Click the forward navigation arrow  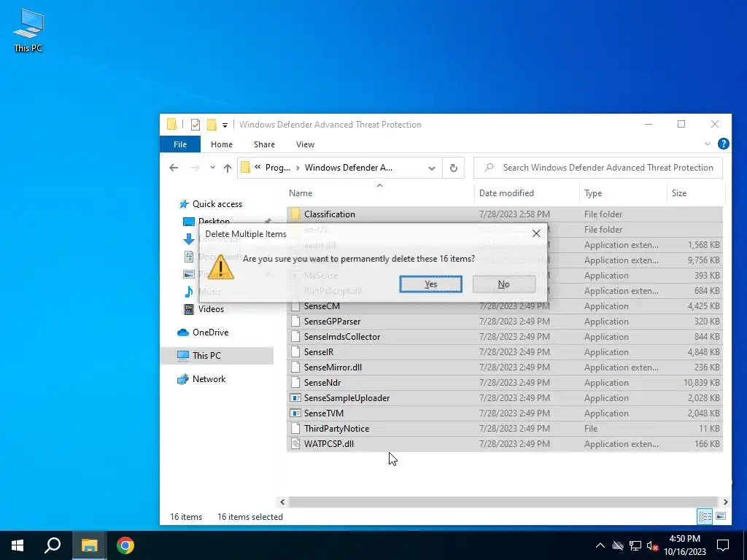(x=195, y=168)
